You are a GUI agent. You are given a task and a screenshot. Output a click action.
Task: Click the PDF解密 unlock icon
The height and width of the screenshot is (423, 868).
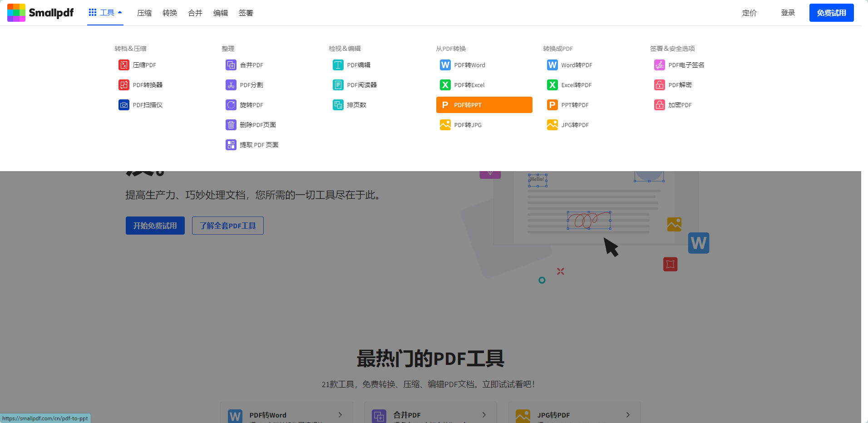coord(660,85)
